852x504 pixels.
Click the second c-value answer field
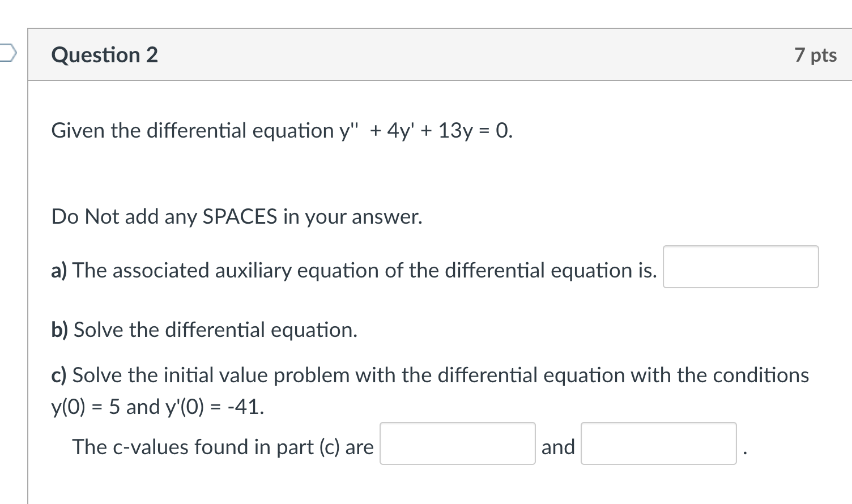point(658,445)
